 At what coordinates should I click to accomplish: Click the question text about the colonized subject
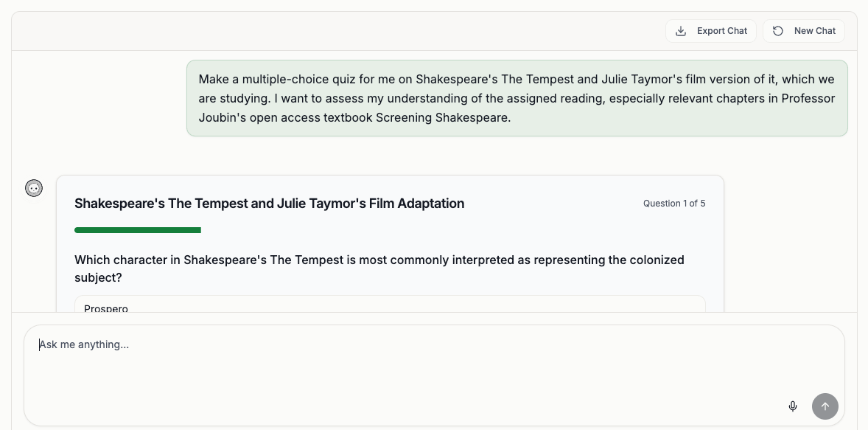[x=379, y=268]
